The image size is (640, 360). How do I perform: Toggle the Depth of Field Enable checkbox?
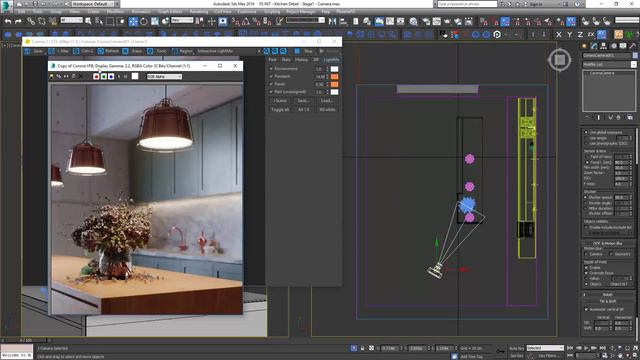[587, 268]
